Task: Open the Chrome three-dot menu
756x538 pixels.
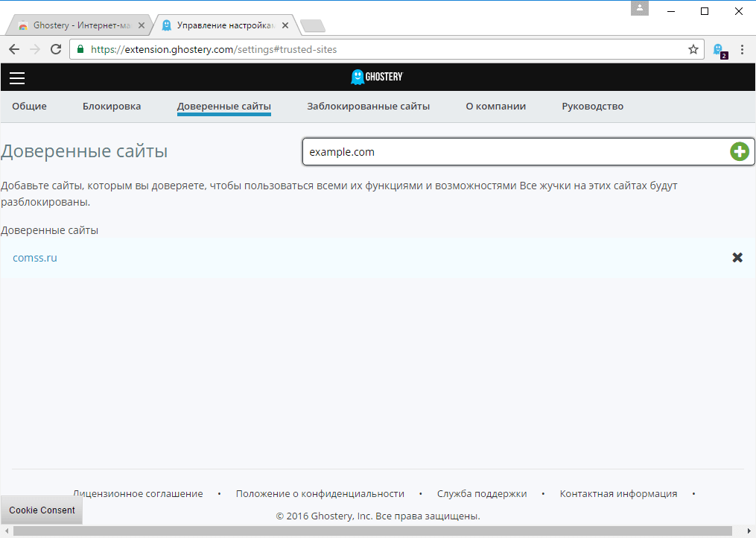Action: [742, 49]
